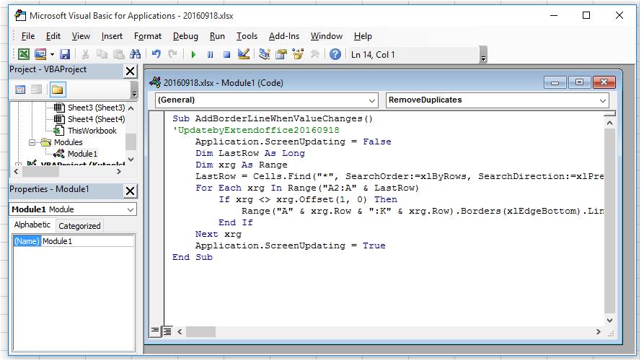Open the Window menu
The image size is (644, 361).
[327, 36]
